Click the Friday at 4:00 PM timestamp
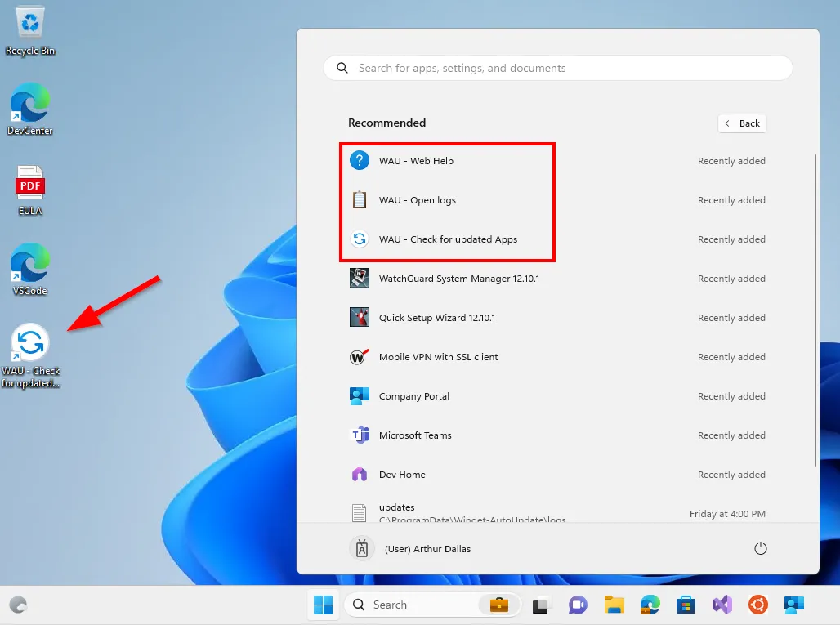This screenshot has width=840, height=625. (727, 514)
